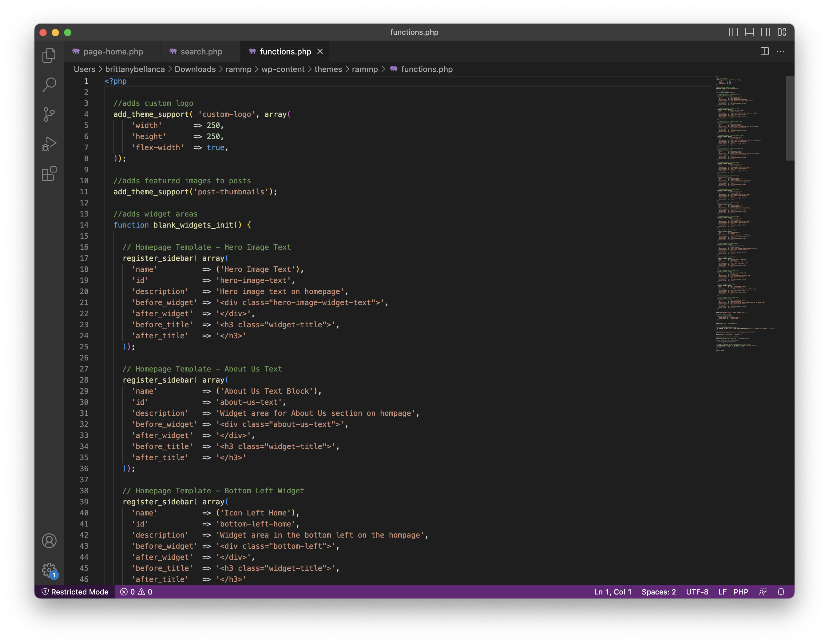This screenshot has width=829, height=644.
Task: Click the PHP elephant icon on page-home.php tab
Action: pyautogui.click(x=76, y=51)
